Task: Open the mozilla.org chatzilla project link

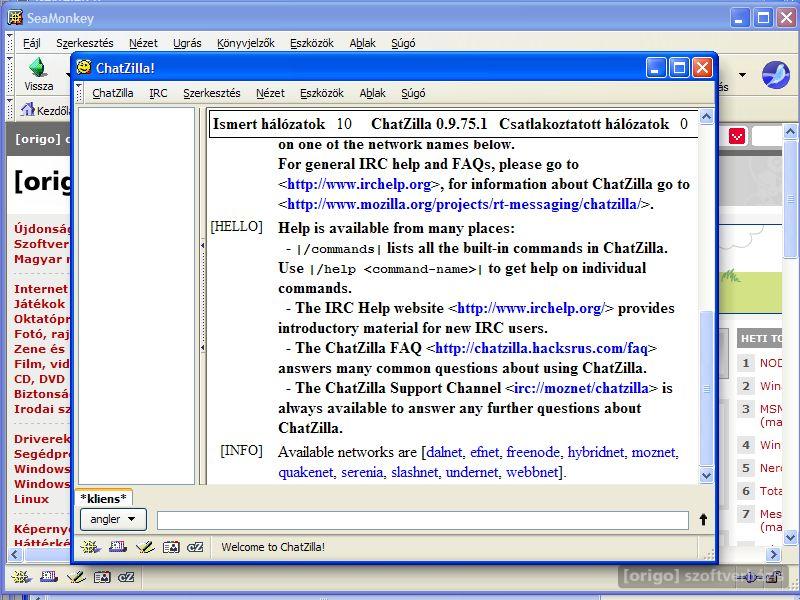Action: pyautogui.click(x=464, y=204)
